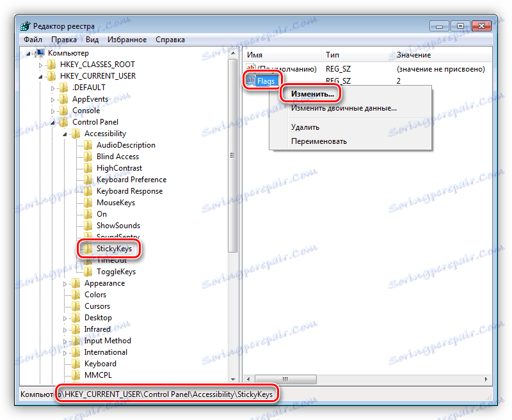
Task: Open the Избранное menu
Action: 127,40
